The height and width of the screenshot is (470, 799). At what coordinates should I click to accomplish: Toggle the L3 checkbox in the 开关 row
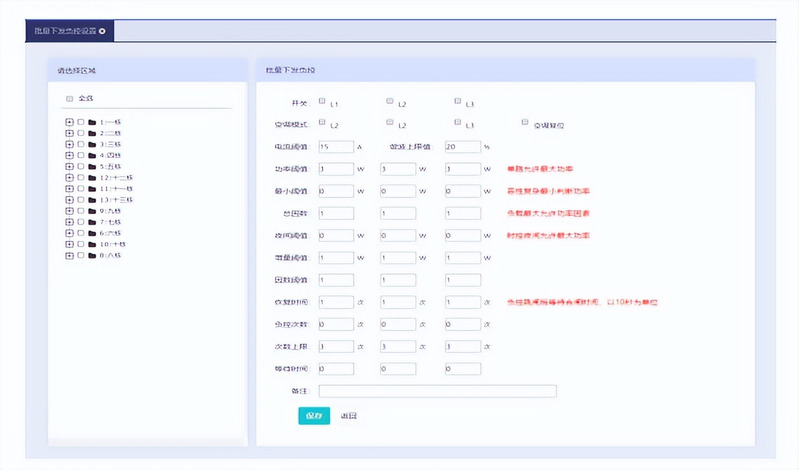click(457, 101)
